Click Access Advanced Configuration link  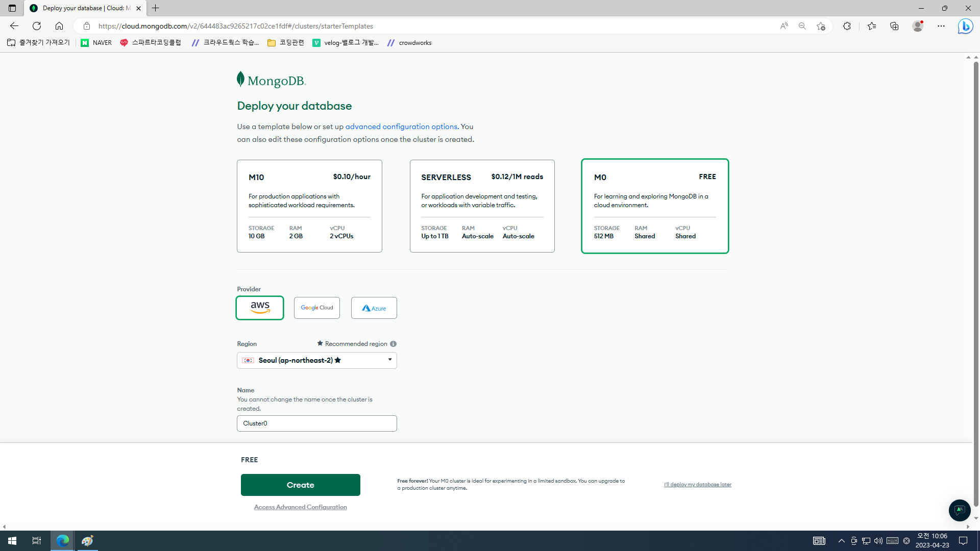click(x=301, y=507)
